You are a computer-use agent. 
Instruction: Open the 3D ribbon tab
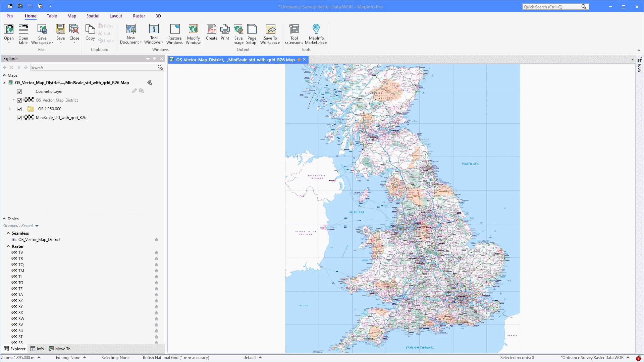[x=158, y=16]
